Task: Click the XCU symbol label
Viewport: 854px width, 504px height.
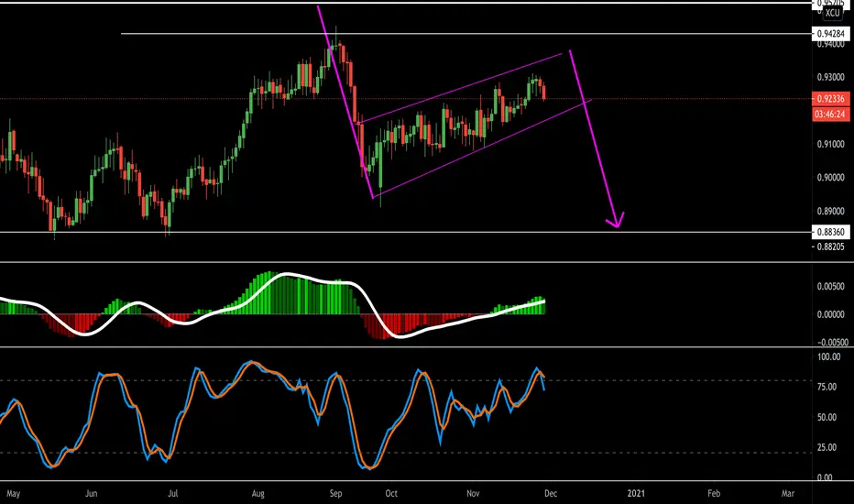Action: (x=832, y=13)
